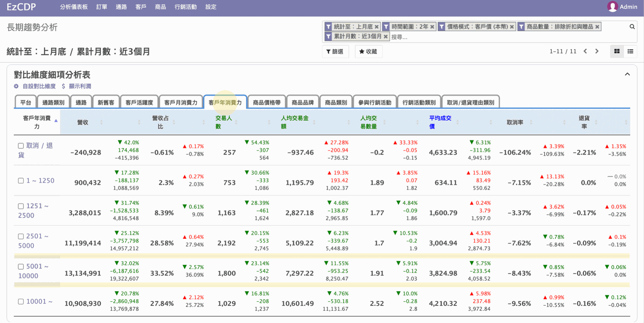Switch to the 新舊客 tab
The height and width of the screenshot is (323, 644).
106,103
